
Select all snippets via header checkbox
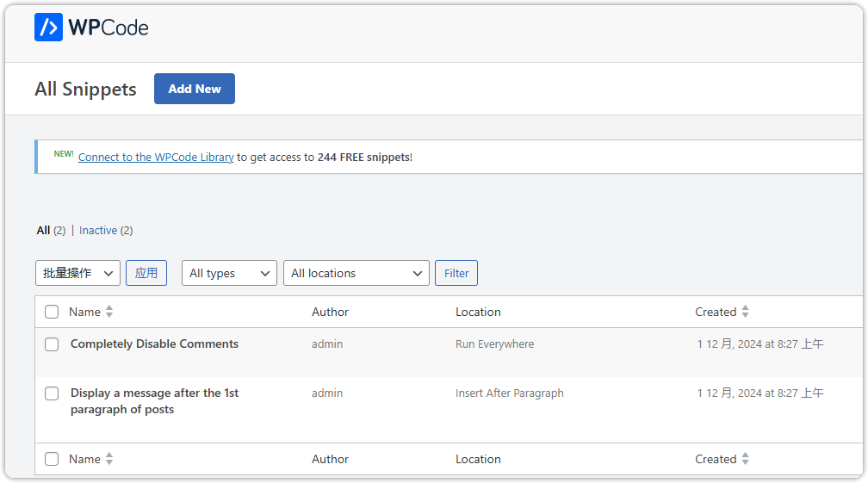coord(52,312)
